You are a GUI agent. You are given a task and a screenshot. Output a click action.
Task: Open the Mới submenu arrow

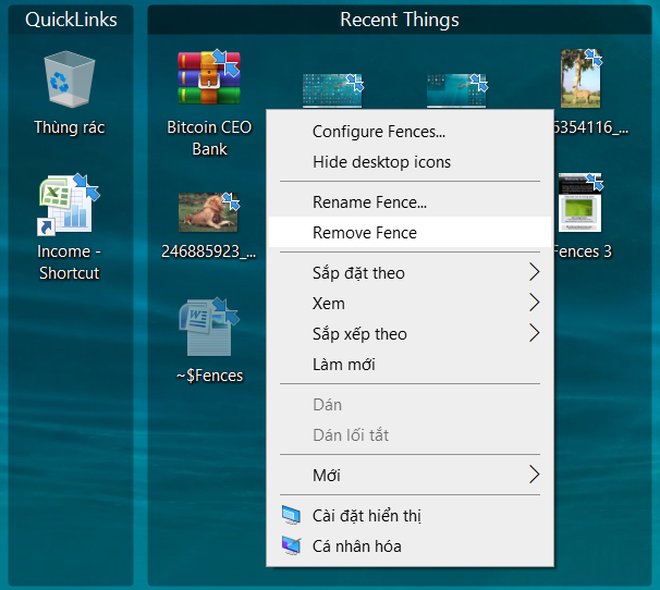pyautogui.click(x=533, y=475)
